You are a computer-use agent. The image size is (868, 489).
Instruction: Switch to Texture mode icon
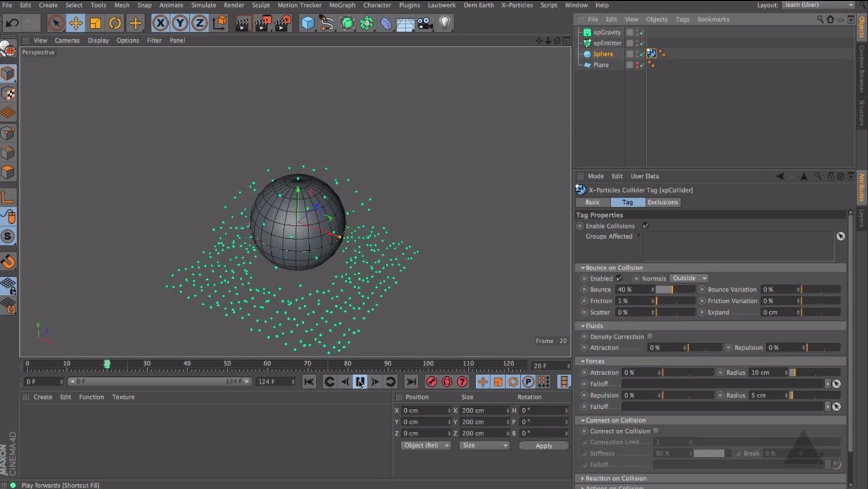click(8, 93)
